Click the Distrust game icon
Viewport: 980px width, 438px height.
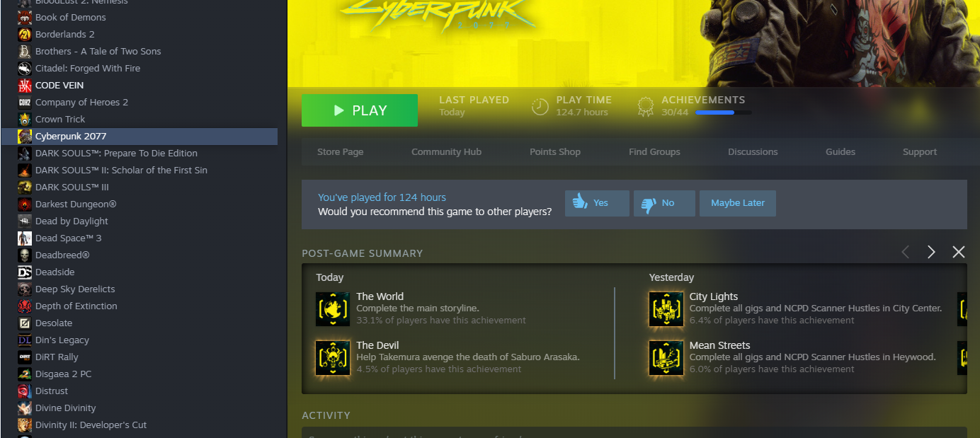click(x=25, y=391)
